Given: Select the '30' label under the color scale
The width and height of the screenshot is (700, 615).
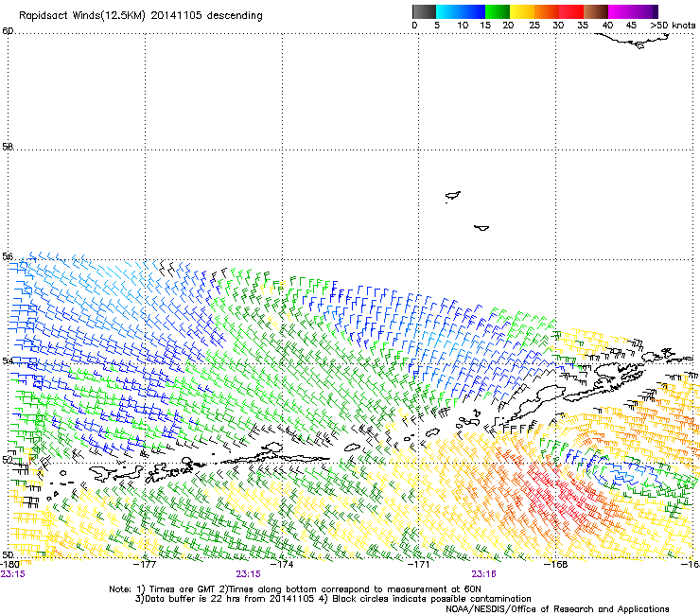Looking at the screenshot, I should pos(558,26).
